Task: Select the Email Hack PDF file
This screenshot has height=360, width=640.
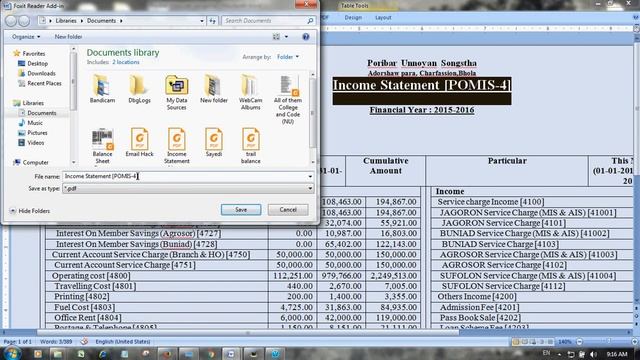Action: [139, 142]
